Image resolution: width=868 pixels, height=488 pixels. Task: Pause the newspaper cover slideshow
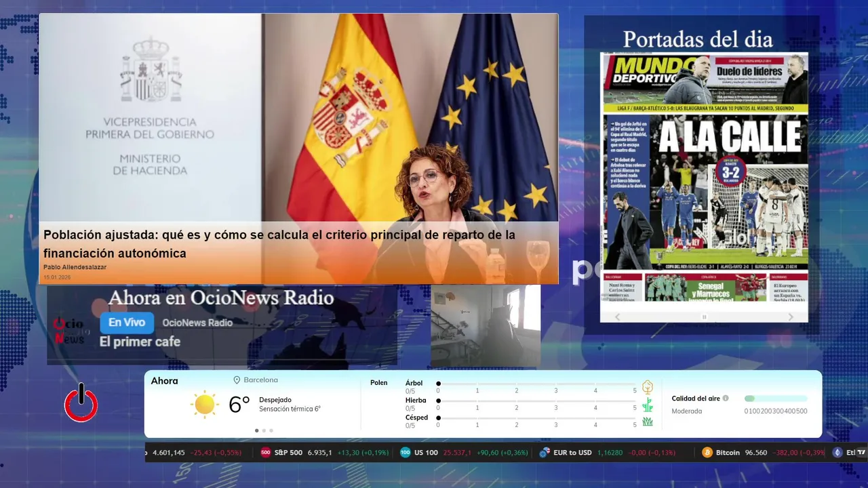[x=704, y=317]
